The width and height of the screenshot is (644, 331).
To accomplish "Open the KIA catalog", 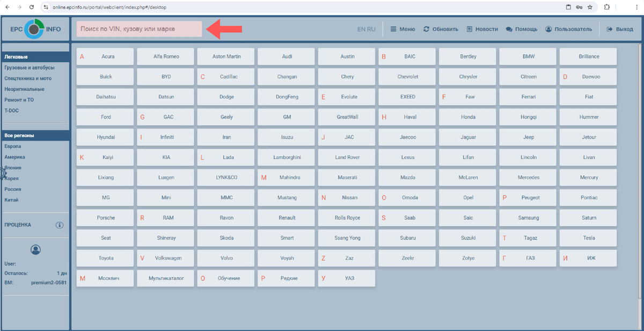I will tap(165, 157).
